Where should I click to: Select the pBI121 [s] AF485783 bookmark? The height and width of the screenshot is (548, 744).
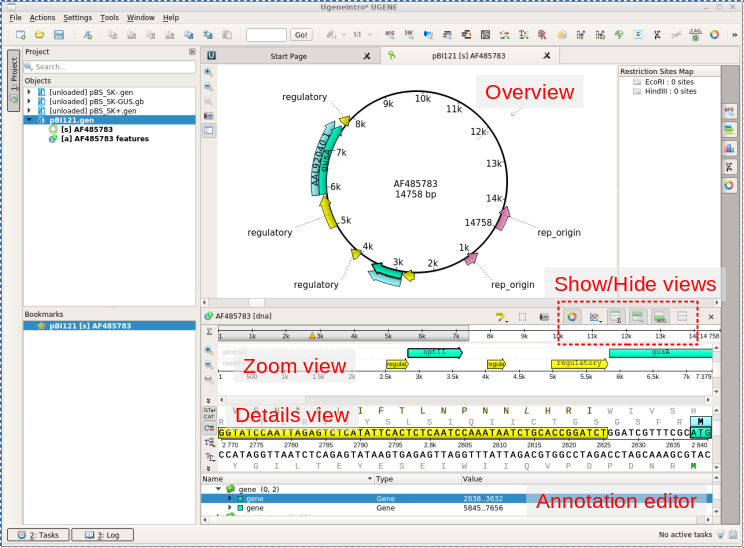coord(110,325)
